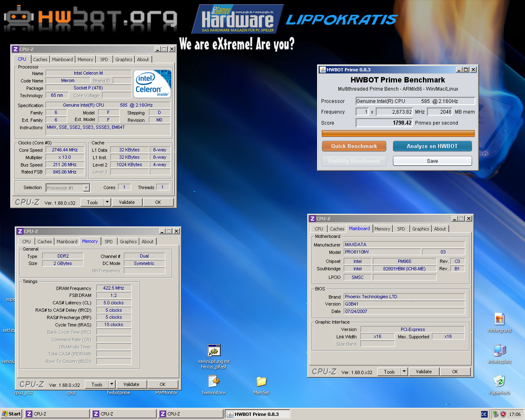The width and height of the screenshot is (525, 420).
Task: Click the HWBOT Prime title bar icon
Action: pos(322,70)
